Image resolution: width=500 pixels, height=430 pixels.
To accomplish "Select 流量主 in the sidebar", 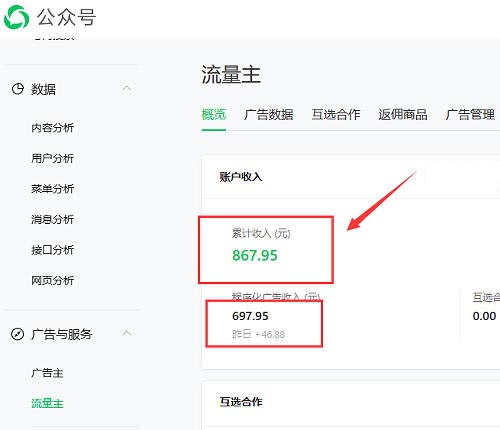I will [47, 403].
